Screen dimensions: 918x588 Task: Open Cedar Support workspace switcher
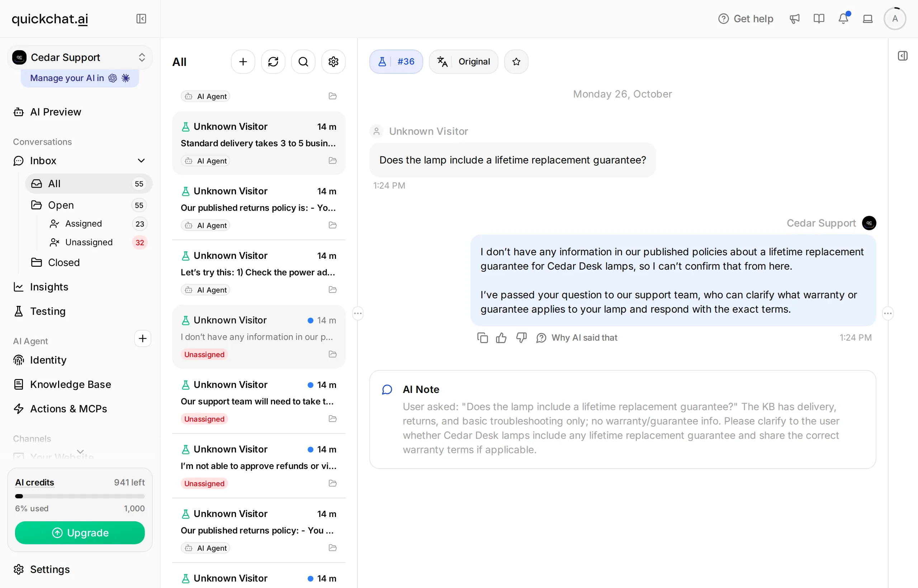pyautogui.click(x=80, y=57)
